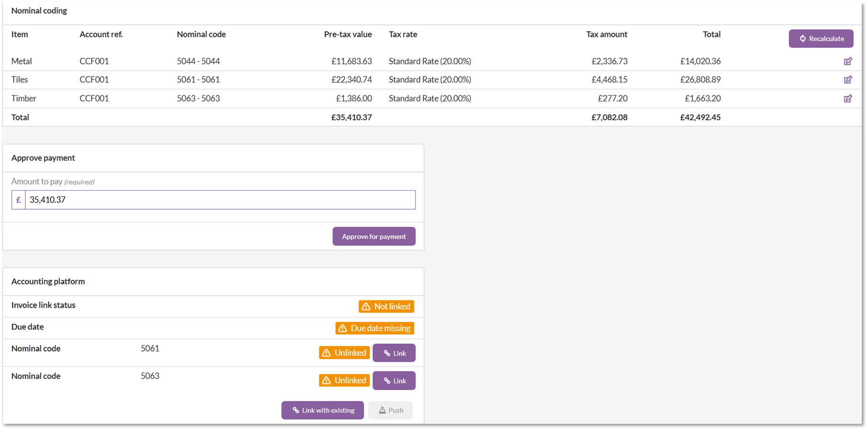Viewport: 868px width, 430px height.
Task: Click the Pre-tax value column header
Action: (348, 34)
